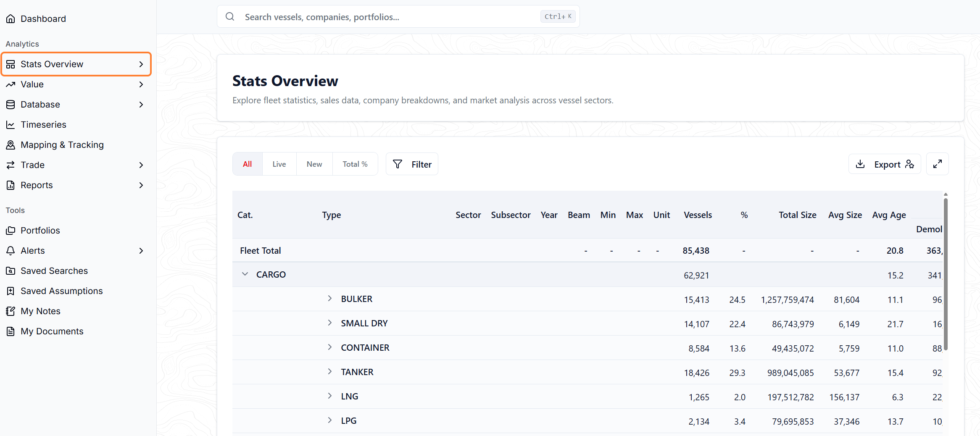Click the Timeseries chart icon
The image size is (980, 436).
[11, 125]
